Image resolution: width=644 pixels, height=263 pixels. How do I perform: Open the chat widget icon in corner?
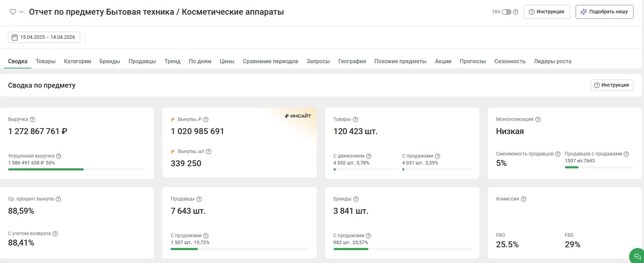click(637, 256)
